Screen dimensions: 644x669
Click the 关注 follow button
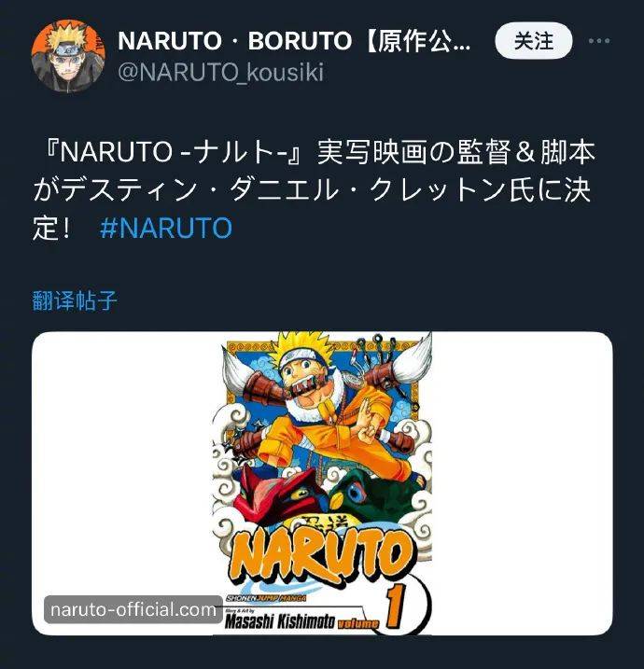coord(534,40)
